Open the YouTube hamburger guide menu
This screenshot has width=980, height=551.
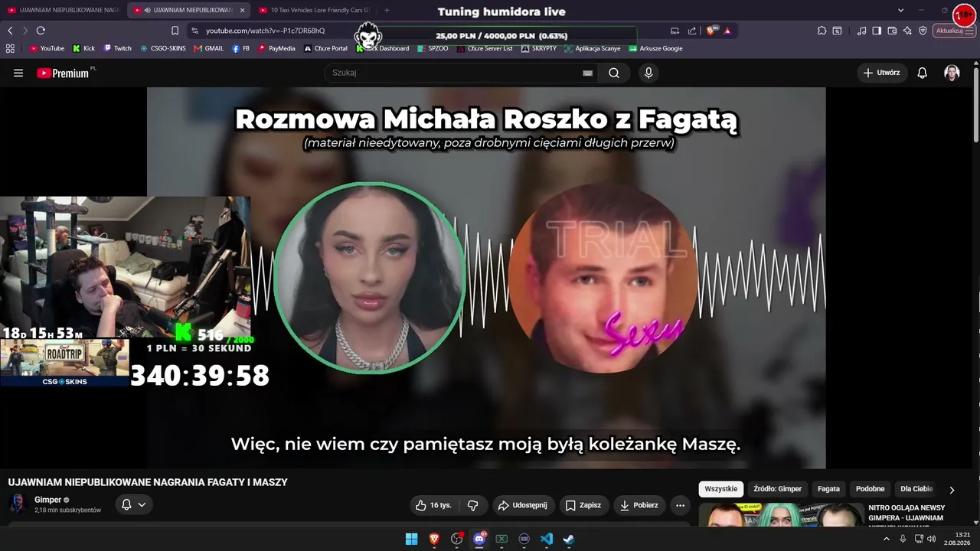[18, 73]
